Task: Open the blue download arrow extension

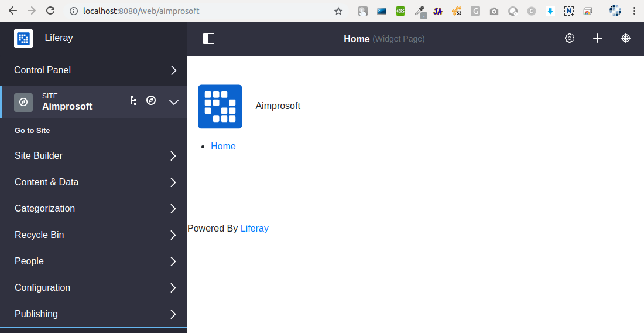Action: (550, 11)
